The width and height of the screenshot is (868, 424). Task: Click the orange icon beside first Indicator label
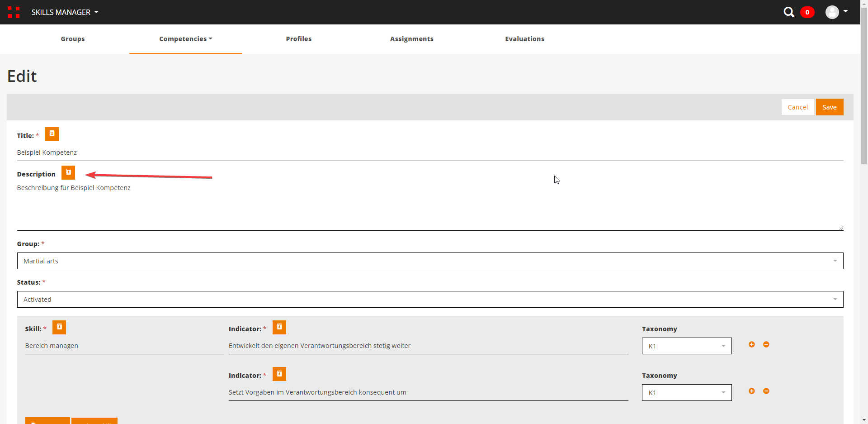click(279, 328)
